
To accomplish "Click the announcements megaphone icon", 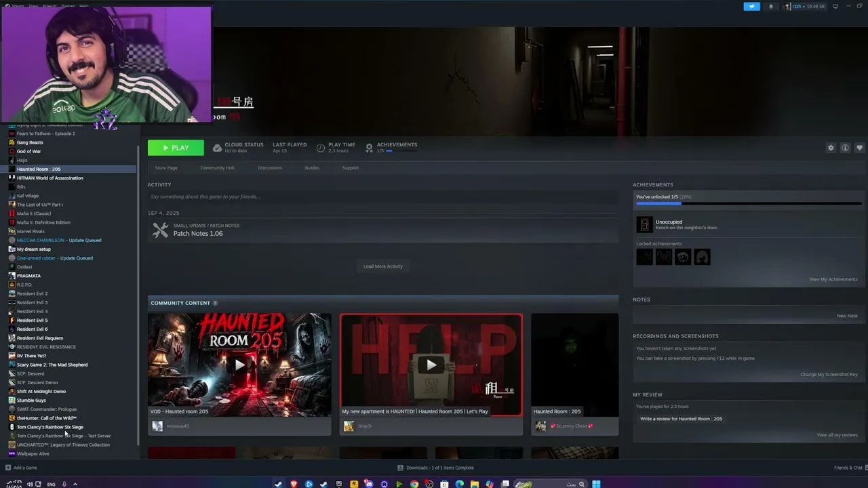I will (x=751, y=6).
